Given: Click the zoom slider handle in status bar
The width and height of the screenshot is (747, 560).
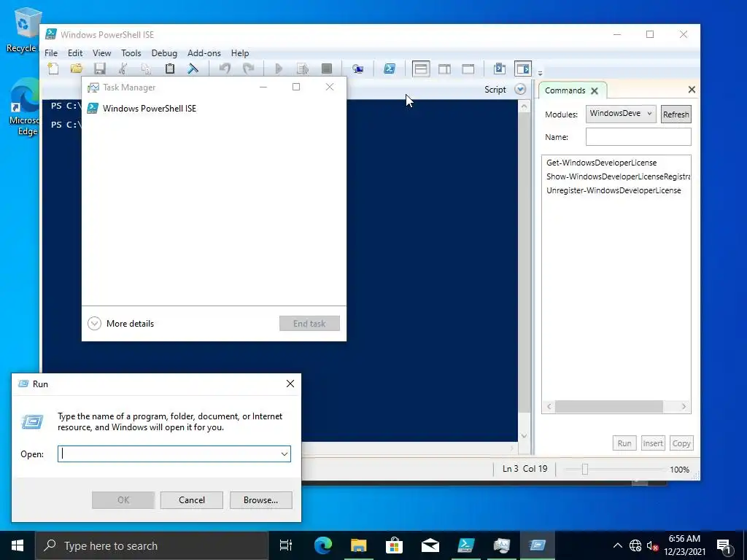Looking at the screenshot, I should (x=585, y=470).
